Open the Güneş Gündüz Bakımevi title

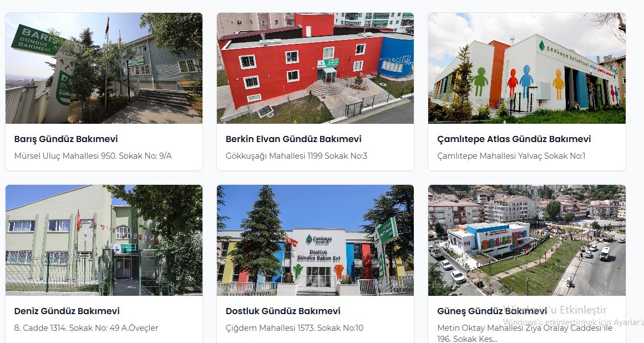point(492,311)
